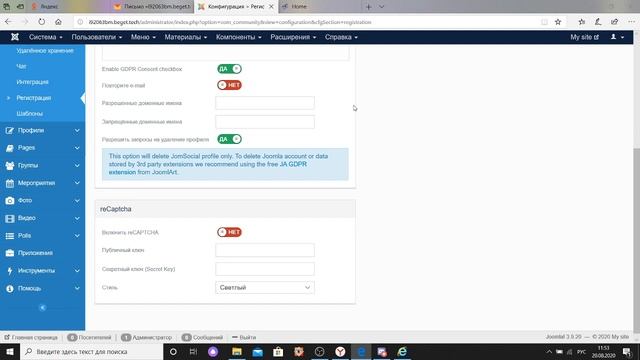
Task: Open the user account dropdown
Action: (x=617, y=37)
